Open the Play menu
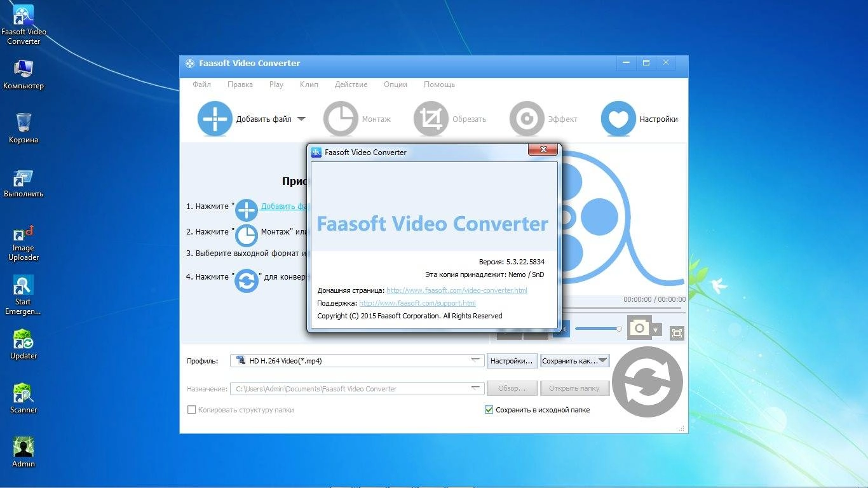This screenshot has width=868, height=488. pos(276,85)
